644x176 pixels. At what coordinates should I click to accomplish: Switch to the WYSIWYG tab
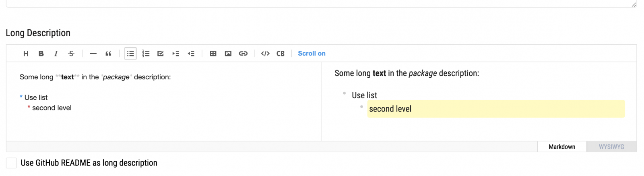[x=611, y=147]
